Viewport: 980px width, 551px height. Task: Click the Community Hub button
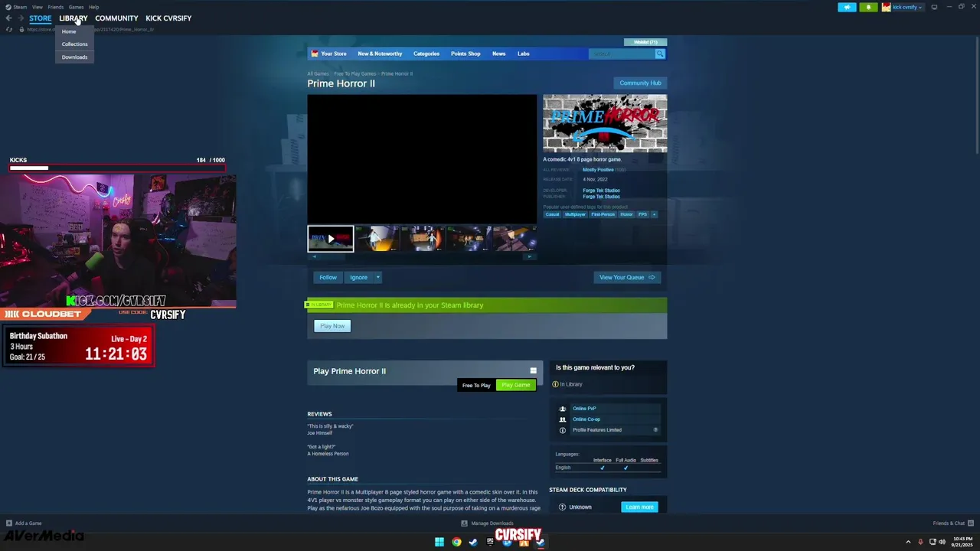[640, 83]
